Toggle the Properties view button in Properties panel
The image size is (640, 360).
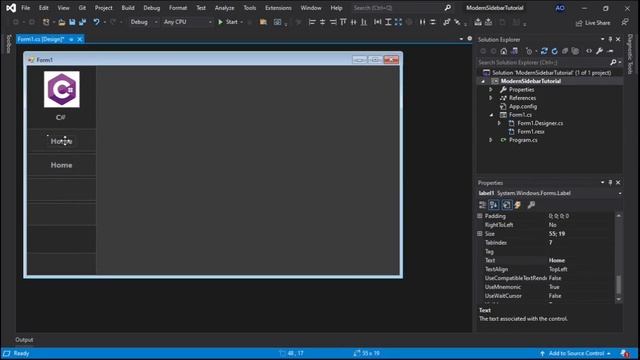point(507,205)
